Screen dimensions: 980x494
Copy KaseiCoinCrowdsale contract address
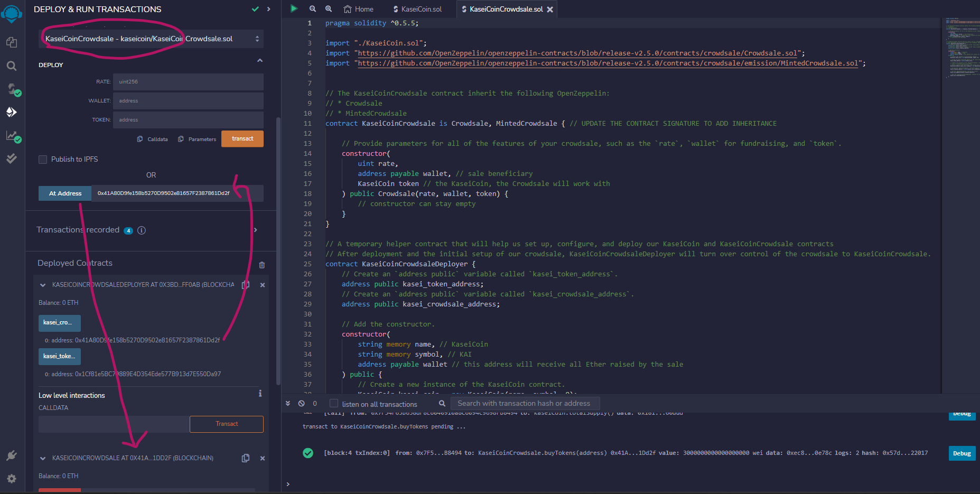(246, 458)
